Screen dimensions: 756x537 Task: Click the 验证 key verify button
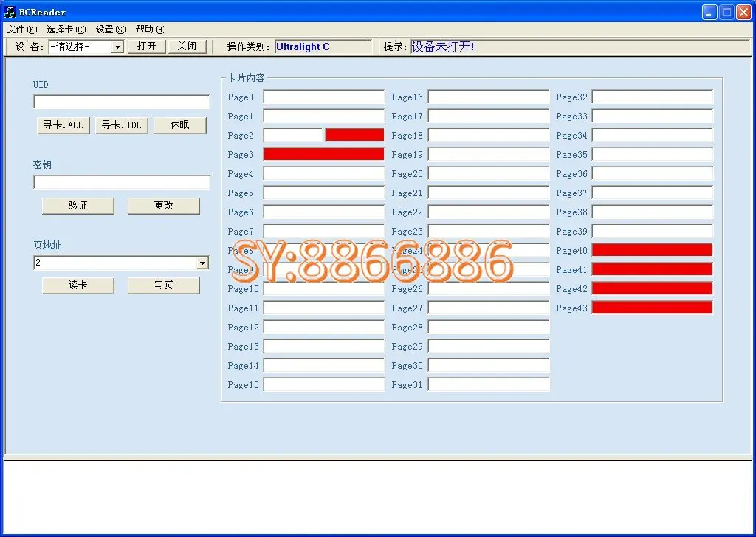(78, 206)
